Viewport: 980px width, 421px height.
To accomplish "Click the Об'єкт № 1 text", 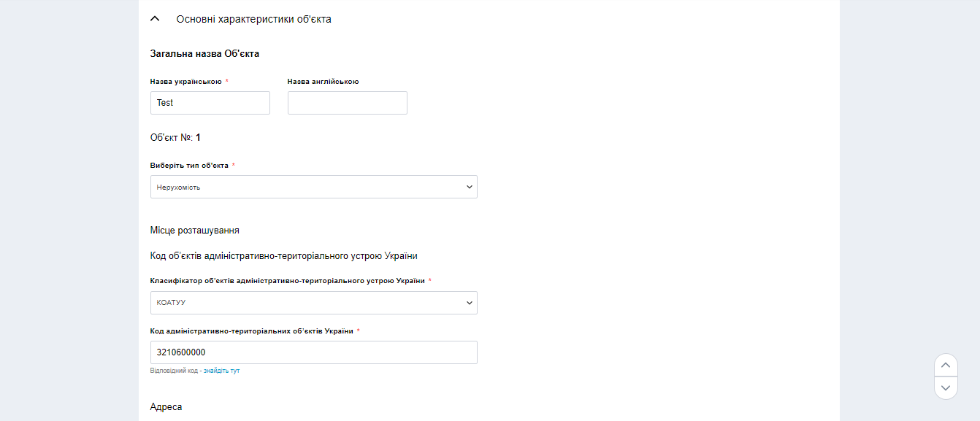I will point(175,137).
